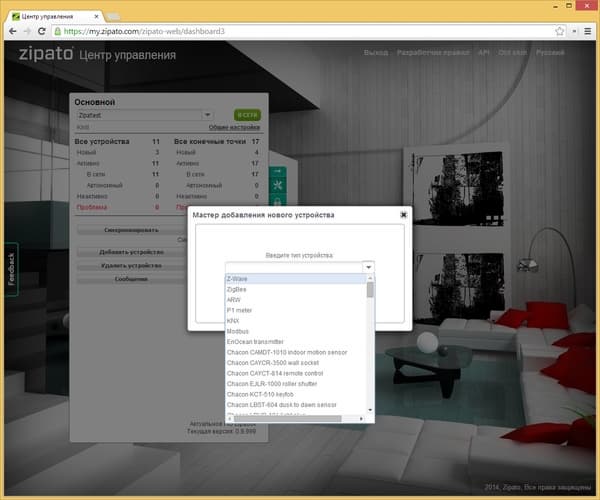Image resolution: width=600 pixels, height=500 pixels.
Task: Click the device type text input field
Action: click(x=294, y=267)
